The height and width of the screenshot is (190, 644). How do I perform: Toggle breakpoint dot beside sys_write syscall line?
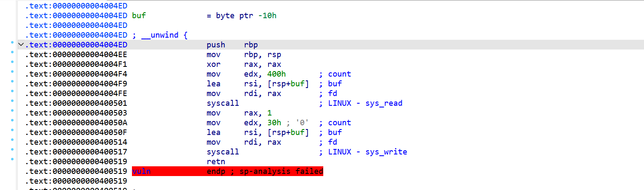tap(12, 149)
